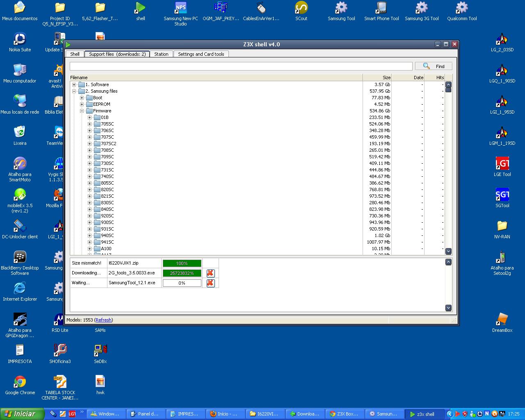This screenshot has width=525, height=420.
Task: Open the Atalho para Setool2g icon
Action: [502, 263]
